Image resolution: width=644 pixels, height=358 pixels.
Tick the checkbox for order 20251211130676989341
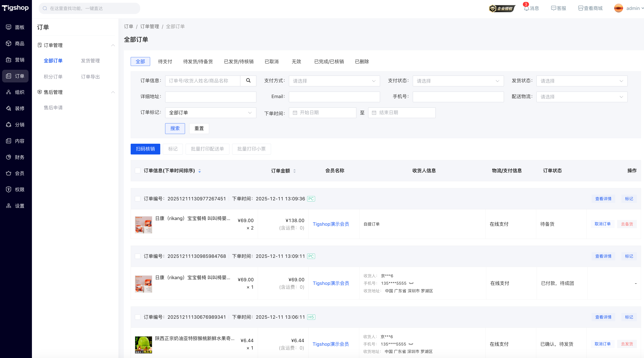coord(137,317)
